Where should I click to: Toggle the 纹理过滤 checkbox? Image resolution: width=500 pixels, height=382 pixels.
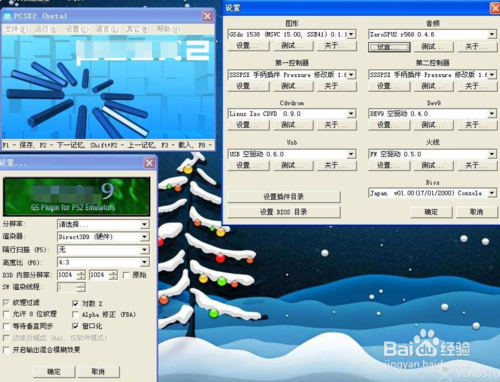click(x=6, y=303)
